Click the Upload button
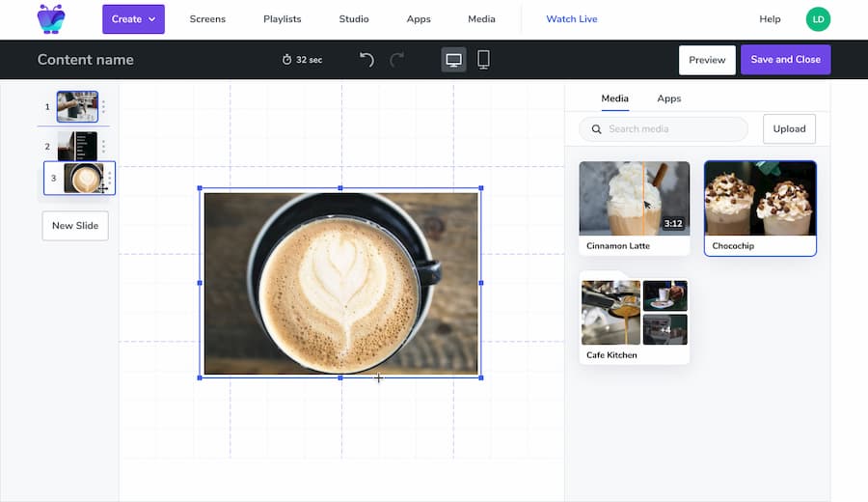Screen dimensions: 868x502 coord(789,129)
